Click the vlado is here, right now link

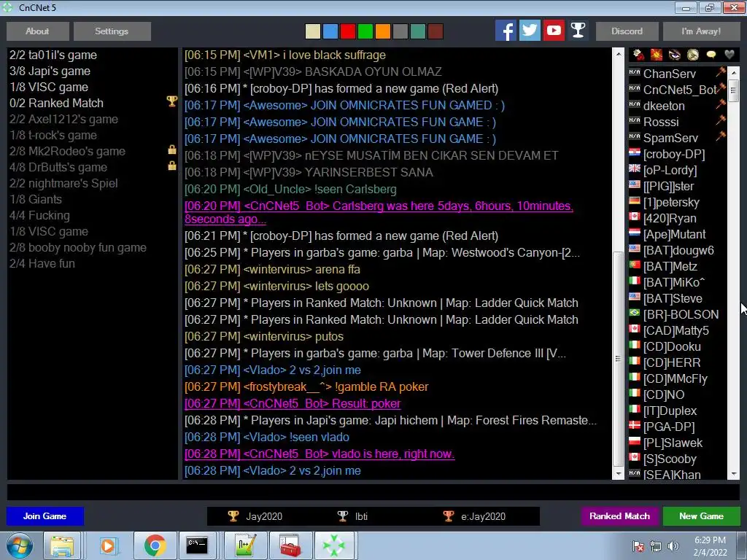[x=320, y=454]
